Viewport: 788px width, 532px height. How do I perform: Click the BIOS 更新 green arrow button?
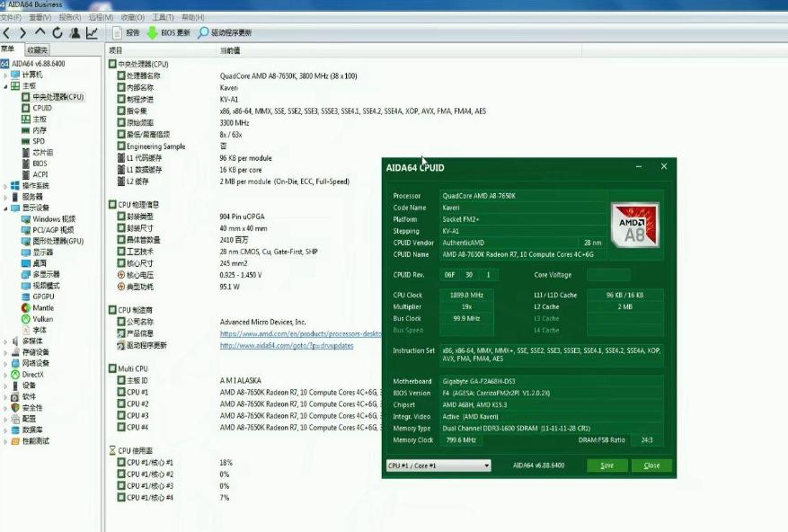[x=168, y=33]
